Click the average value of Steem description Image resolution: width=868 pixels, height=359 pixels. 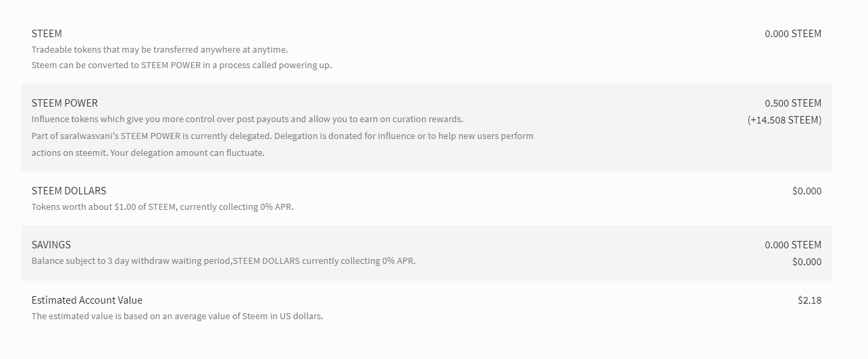click(178, 316)
